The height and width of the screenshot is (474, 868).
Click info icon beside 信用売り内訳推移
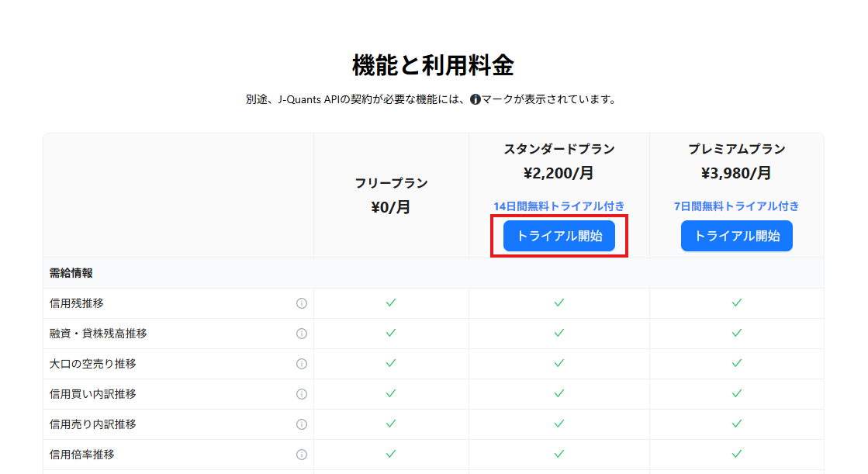click(302, 424)
